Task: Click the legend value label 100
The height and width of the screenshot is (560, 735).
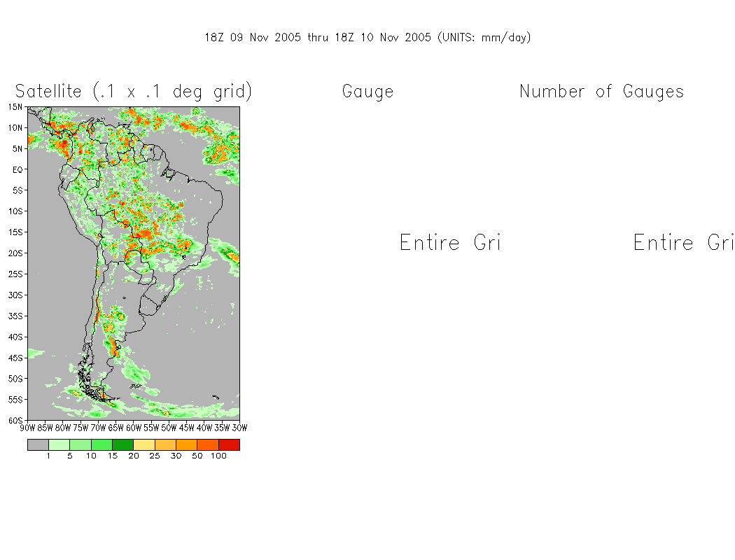Action: point(218,456)
